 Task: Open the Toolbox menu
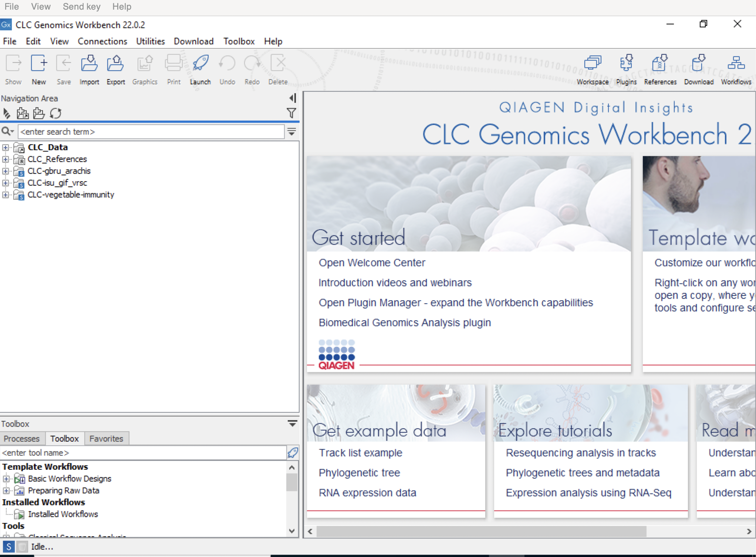point(239,41)
